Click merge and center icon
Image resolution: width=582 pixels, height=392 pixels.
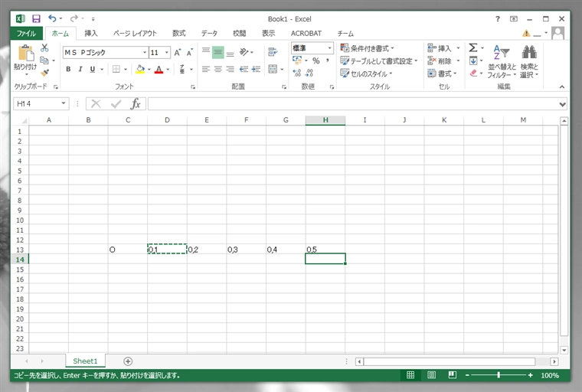pyautogui.click(x=273, y=69)
